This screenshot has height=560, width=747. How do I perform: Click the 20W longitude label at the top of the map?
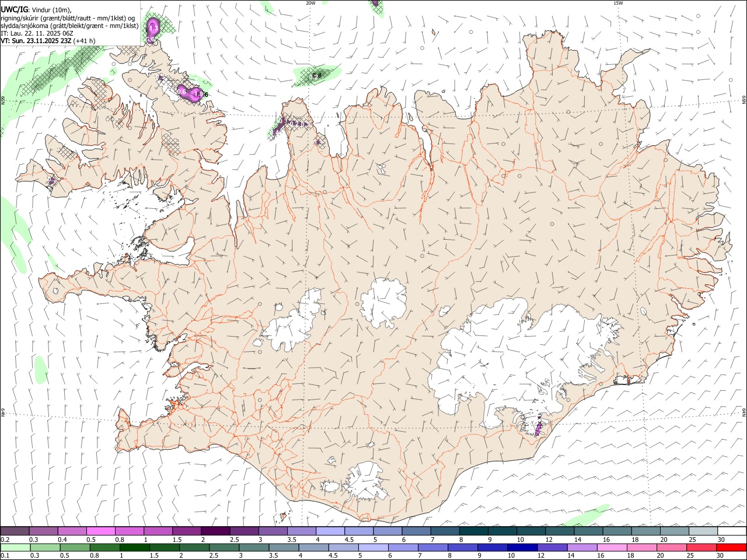click(310, 3)
